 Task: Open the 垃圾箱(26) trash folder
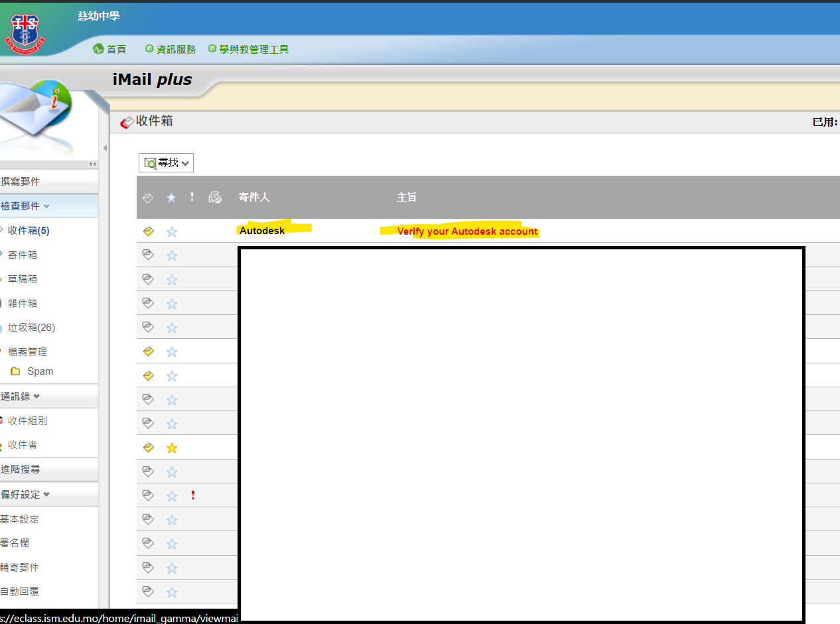31,328
